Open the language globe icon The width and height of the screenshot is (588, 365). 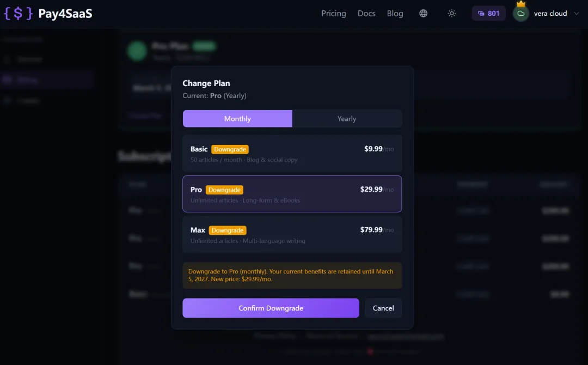click(423, 14)
